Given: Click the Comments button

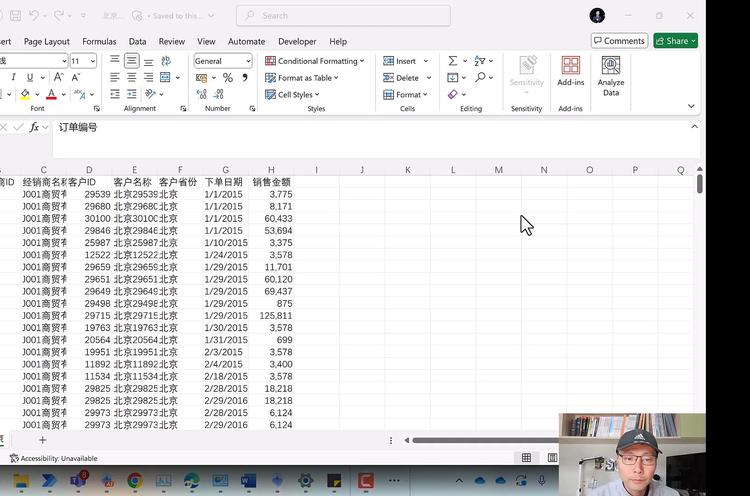Looking at the screenshot, I should [x=619, y=41].
